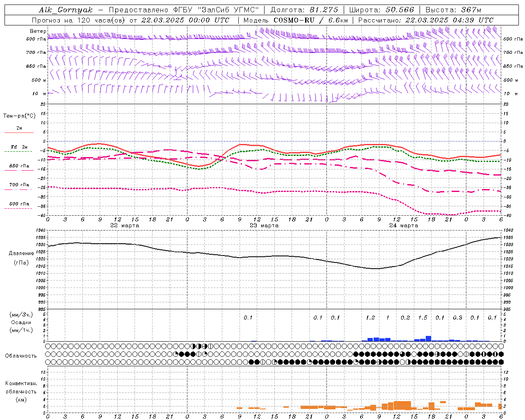This screenshot has width=525, height=420.
Task: Select the 850 гПа temperature legend entry
Action: 19,166
